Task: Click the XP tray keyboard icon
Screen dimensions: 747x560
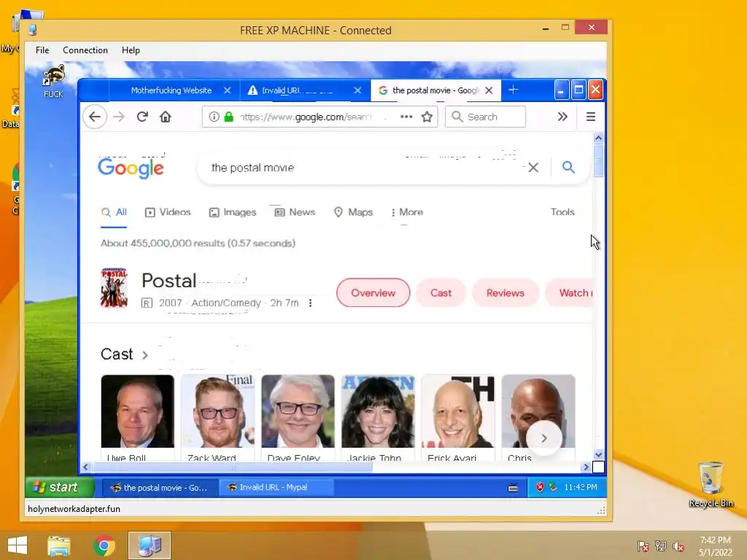Action: [x=513, y=488]
